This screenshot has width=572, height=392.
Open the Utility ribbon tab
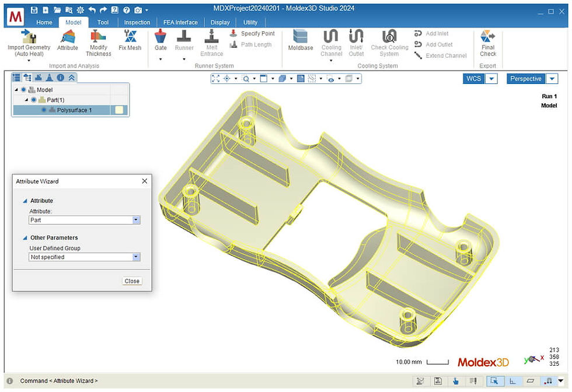click(250, 22)
